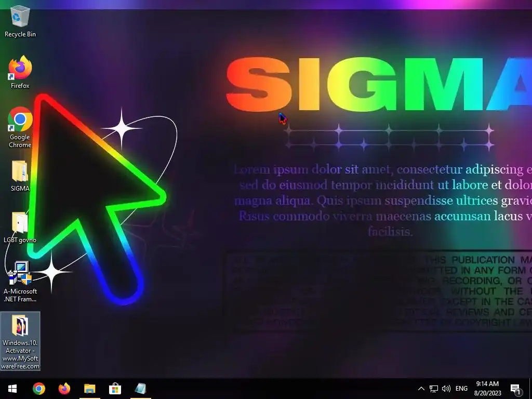Switch to the running app after Store
The height and width of the screenshot is (399, 532).
[x=140, y=389]
